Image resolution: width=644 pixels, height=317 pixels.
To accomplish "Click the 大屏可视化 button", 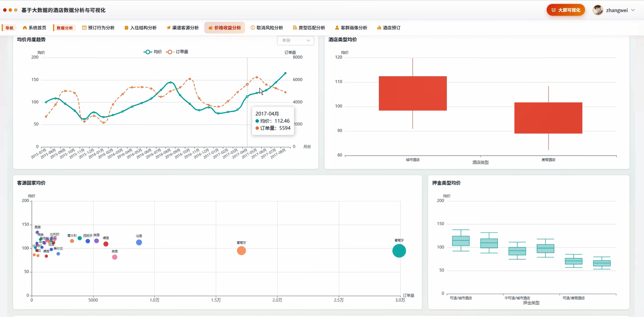I will click(x=565, y=10).
